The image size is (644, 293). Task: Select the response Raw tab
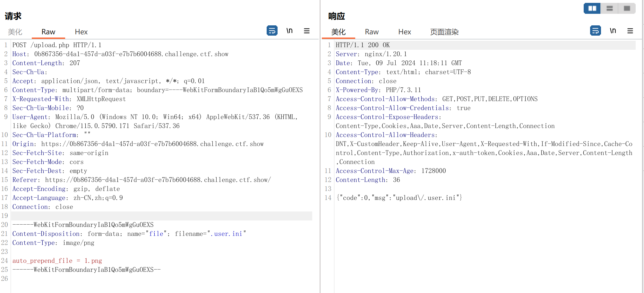pyautogui.click(x=372, y=32)
